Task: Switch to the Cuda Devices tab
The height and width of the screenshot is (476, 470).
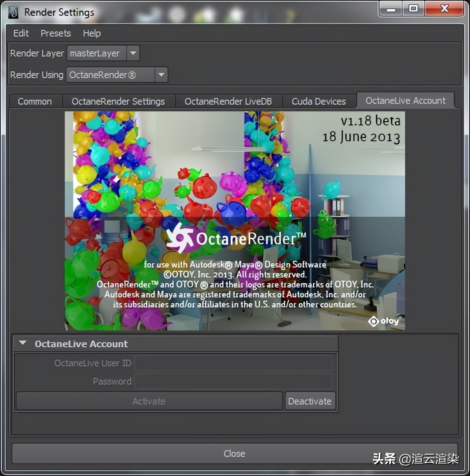Action: pos(318,101)
